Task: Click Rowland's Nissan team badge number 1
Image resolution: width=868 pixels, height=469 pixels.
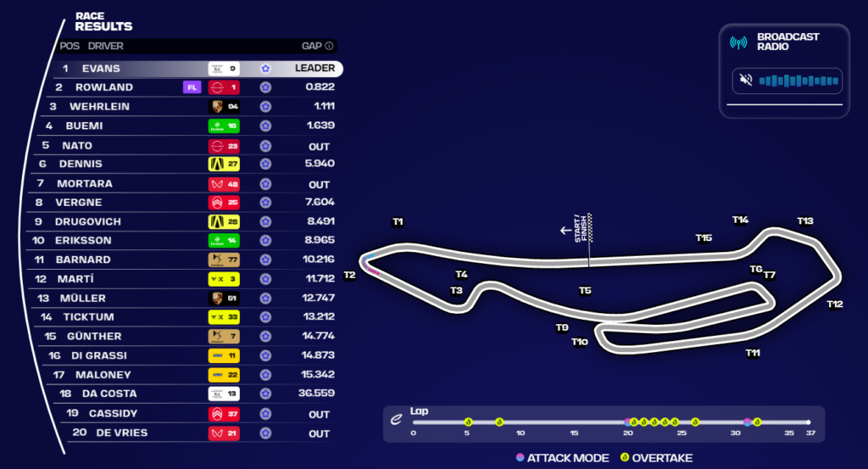Action: point(224,87)
